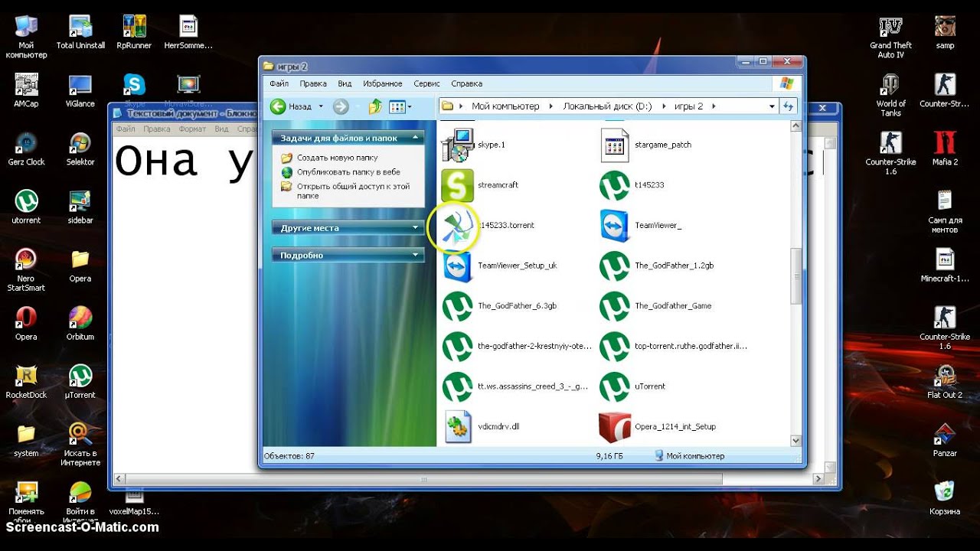Expand arrow after Локальный диск (D:) breadcrumb

(x=663, y=106)
